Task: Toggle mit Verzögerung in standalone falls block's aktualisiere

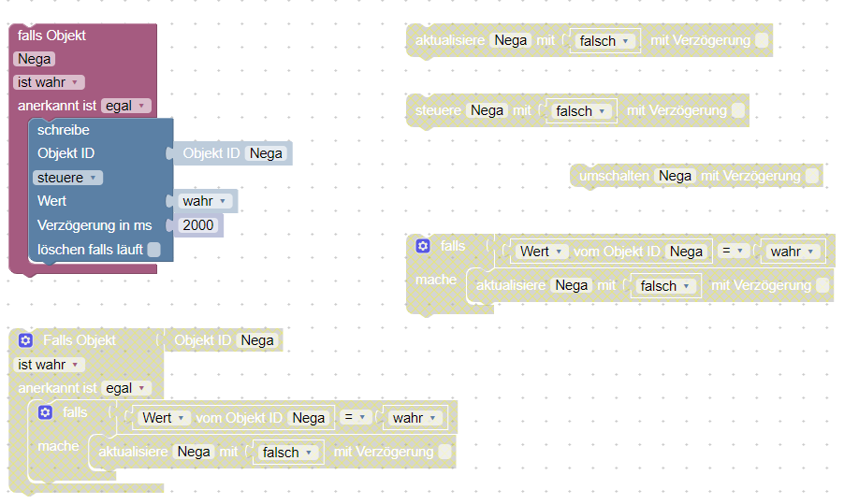Action: tap(822, 285)
